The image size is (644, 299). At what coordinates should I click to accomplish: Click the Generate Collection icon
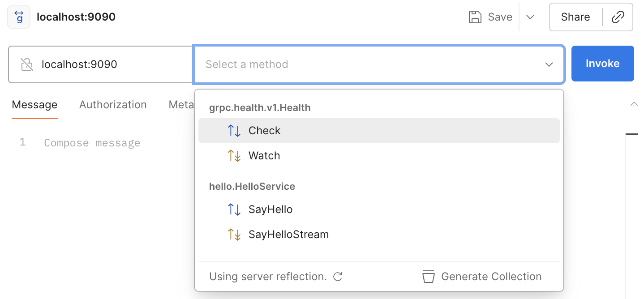pyautogui.click(x=429, y=277)
